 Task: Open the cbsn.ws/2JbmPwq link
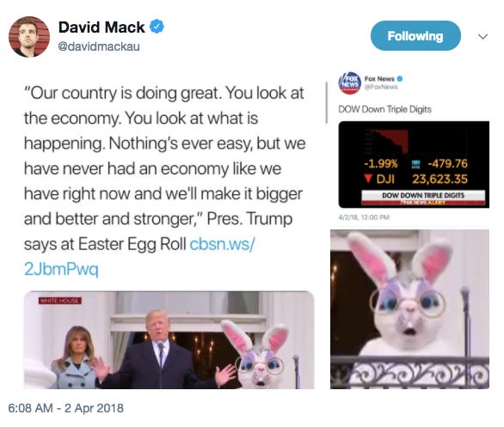point(138,257)
